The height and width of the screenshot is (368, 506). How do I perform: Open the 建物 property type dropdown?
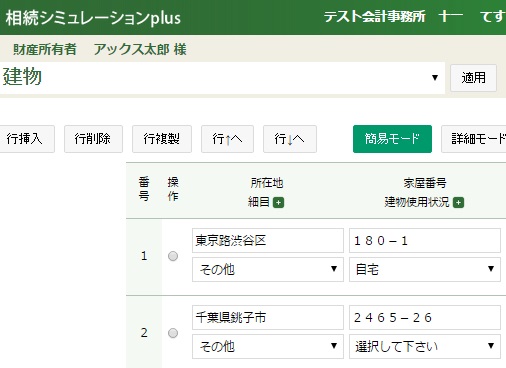222,78
